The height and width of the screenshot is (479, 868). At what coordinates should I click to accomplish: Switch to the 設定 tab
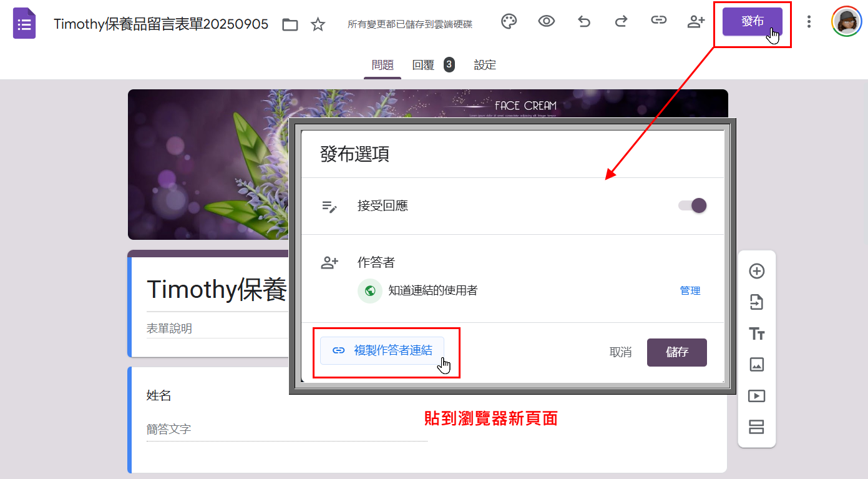(x=485, y=65)
